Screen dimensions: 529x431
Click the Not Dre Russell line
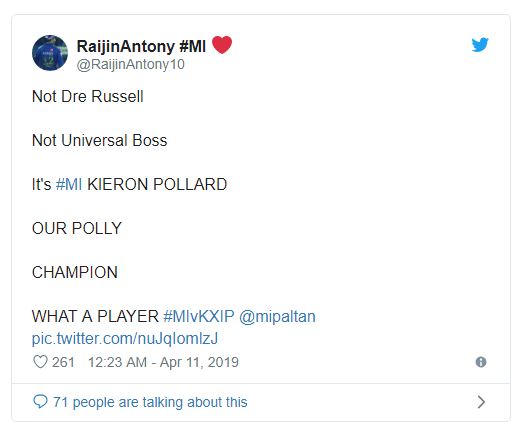[88, 96]
